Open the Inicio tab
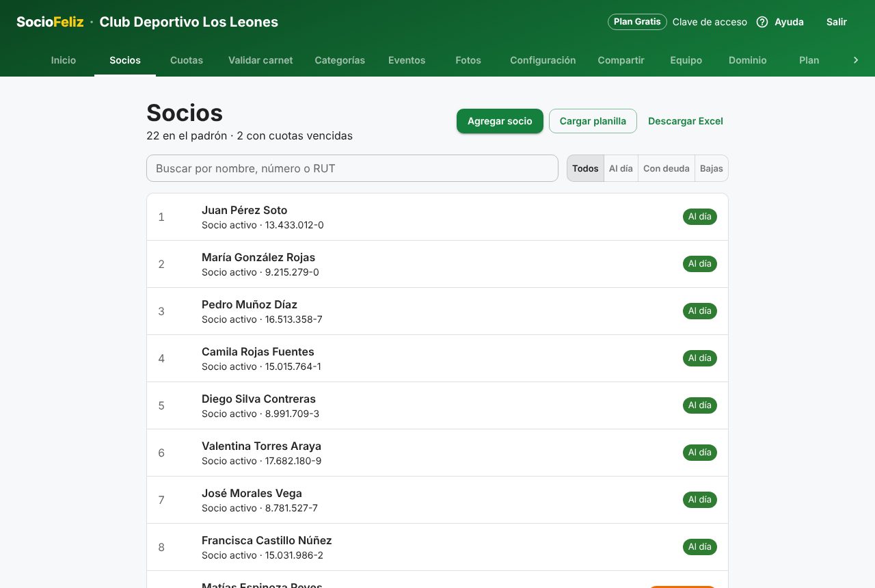The height and width of the screenshot is (588, 875). pyautogui.click(x=64, y=60)
